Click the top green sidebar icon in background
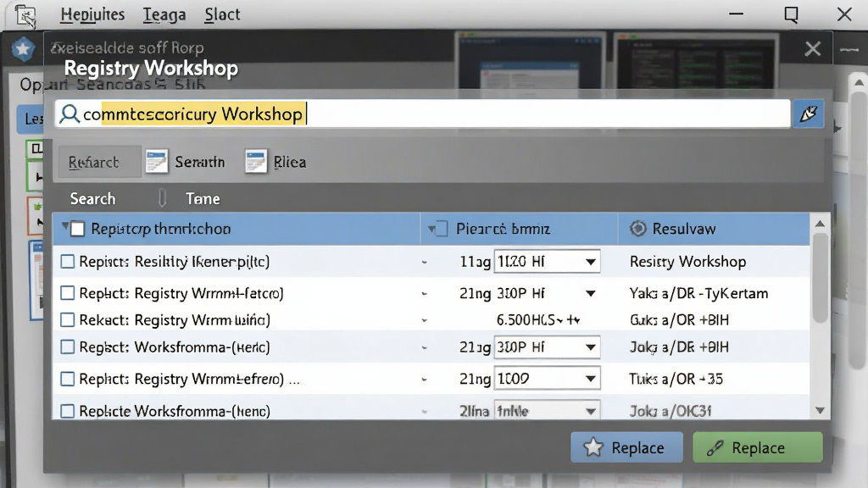This screenshot has height=488, width=868. tap(34, 149)
